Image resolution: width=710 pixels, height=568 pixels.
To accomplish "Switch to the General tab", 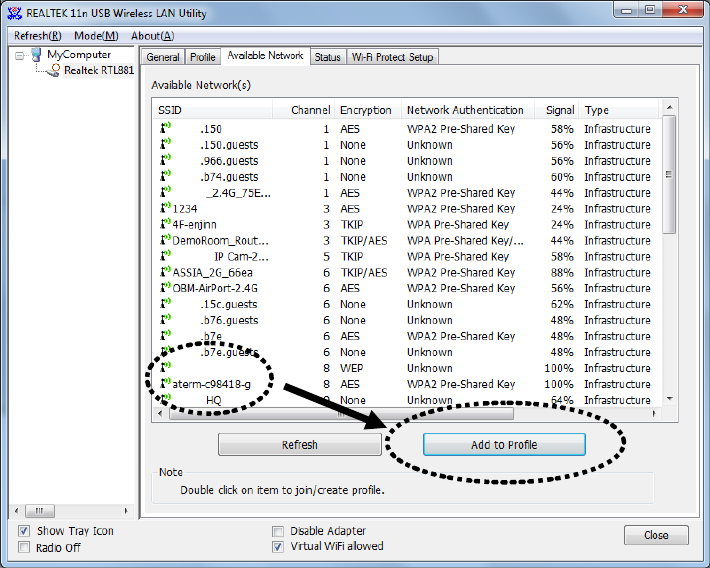I will 163,58.
